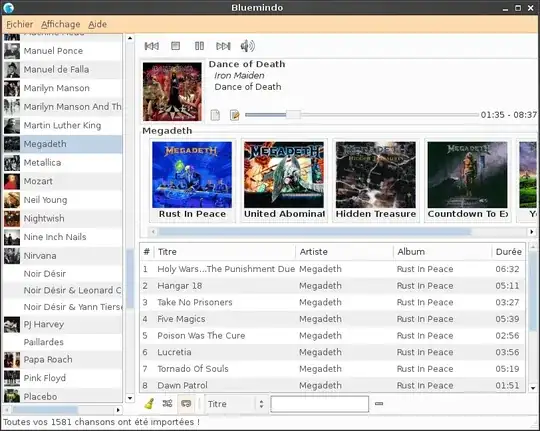
Task: Select United Abominations album cover
Action: (x=284, y=175)
